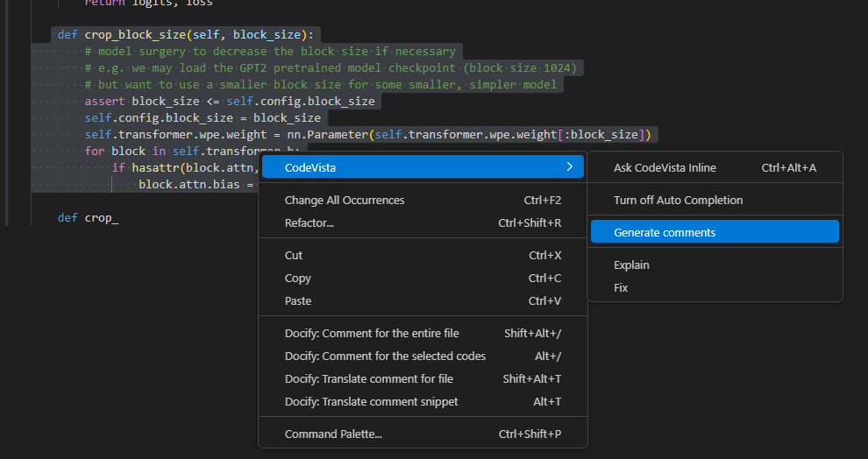
Task: Run Docify: Comment for the entire file
Action: point(423,334)
